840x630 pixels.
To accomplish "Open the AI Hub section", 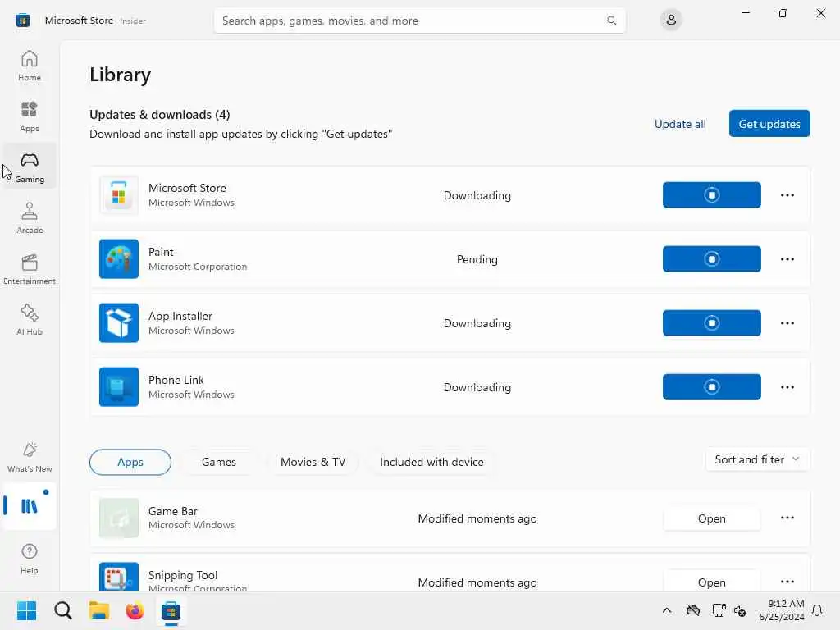I will point(30,320).
